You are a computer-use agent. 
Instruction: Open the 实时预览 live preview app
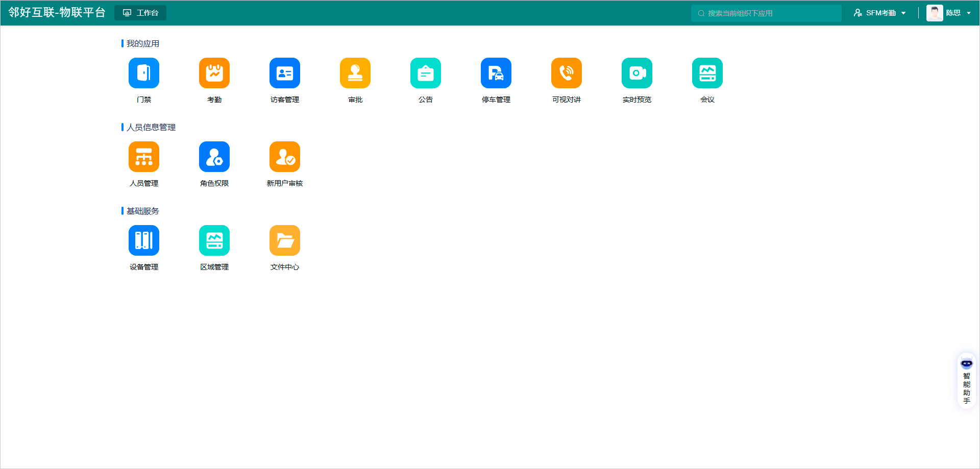[x=636, y=73]
